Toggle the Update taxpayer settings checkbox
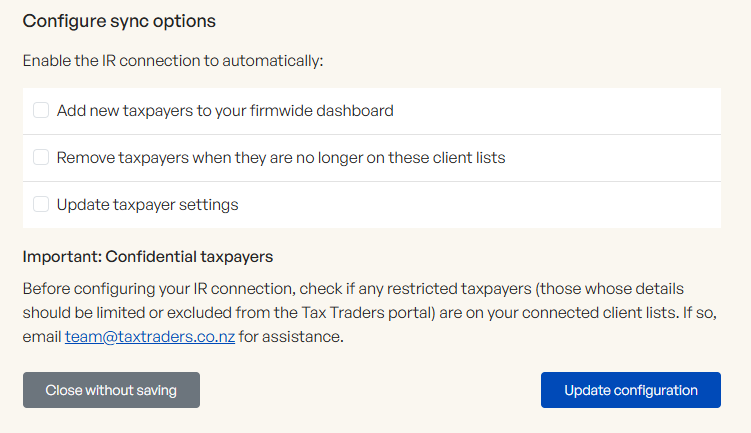The height and width of the screenshot is (433, 751). click(41, 205)
